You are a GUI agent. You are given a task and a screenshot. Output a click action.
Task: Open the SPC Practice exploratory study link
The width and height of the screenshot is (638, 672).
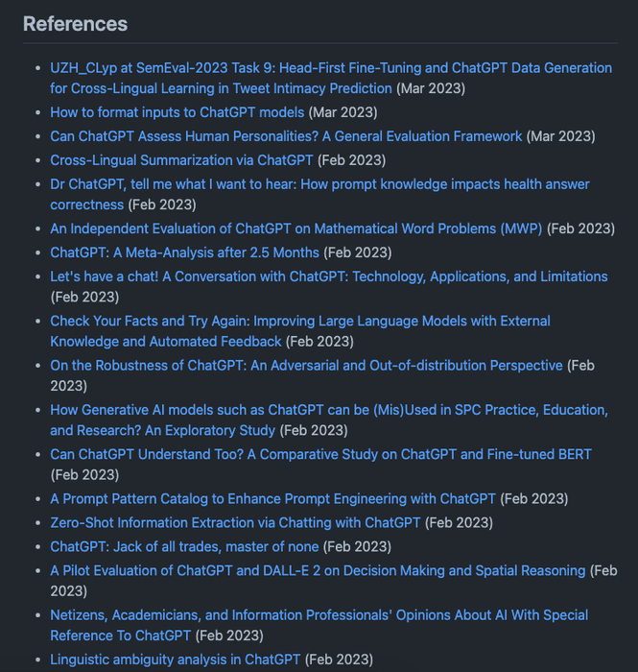click(x=328, y=410)
